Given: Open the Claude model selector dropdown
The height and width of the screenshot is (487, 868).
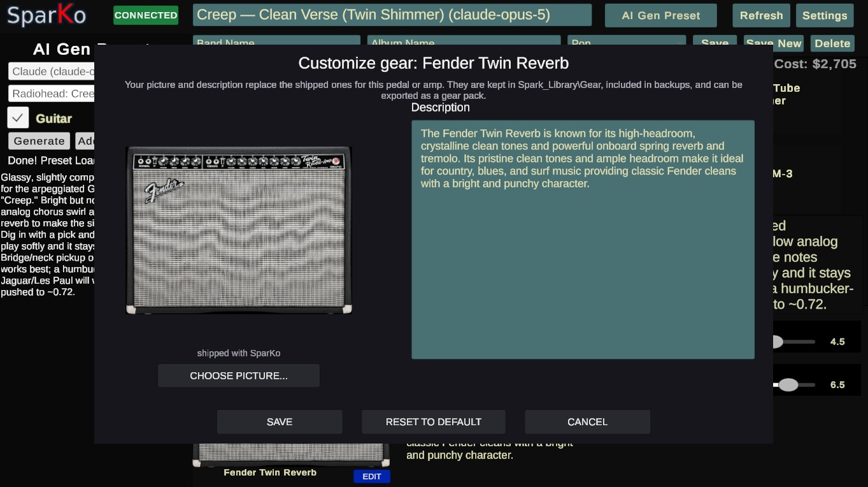Looking at the screenshot, I should click(x=52, y=71).
